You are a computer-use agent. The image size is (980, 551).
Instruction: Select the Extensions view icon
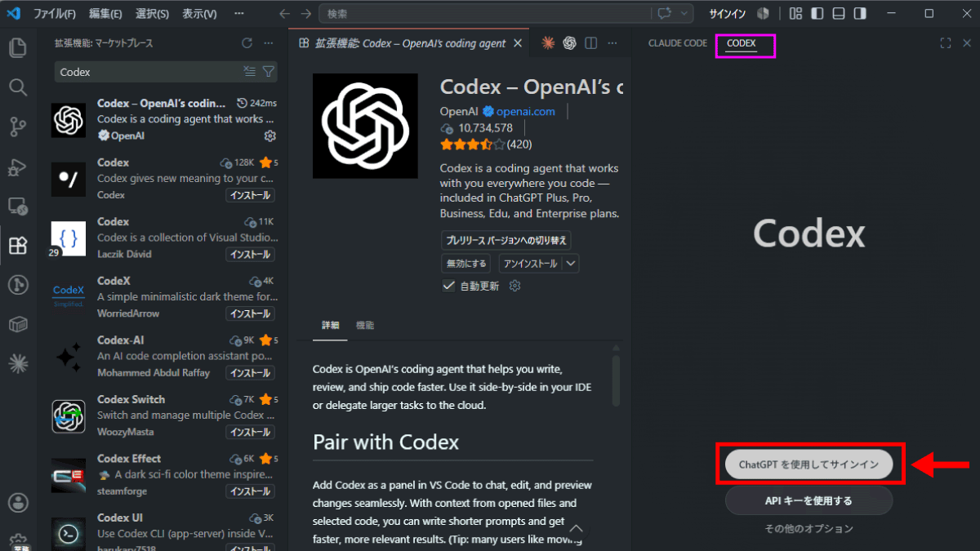pos(17,245)
